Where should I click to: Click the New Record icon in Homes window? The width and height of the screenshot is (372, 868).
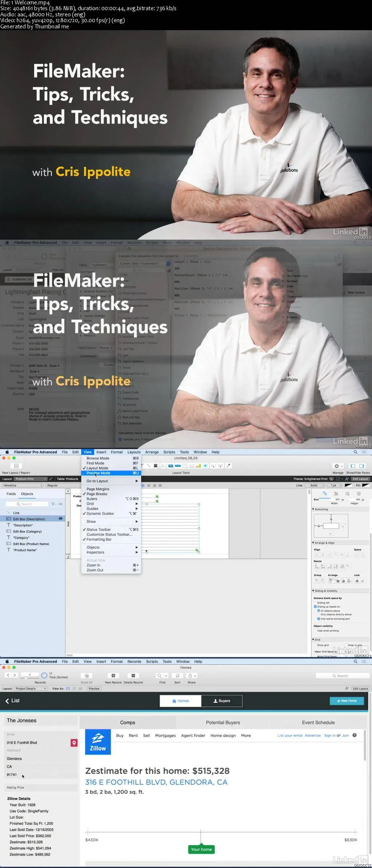click(113, 675)
